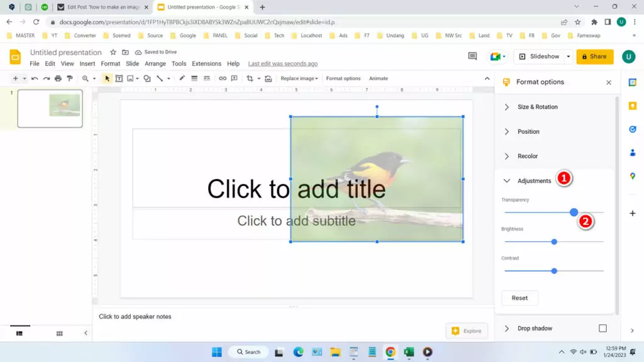
Task: Click the Share button
Action: click(595, 57)
